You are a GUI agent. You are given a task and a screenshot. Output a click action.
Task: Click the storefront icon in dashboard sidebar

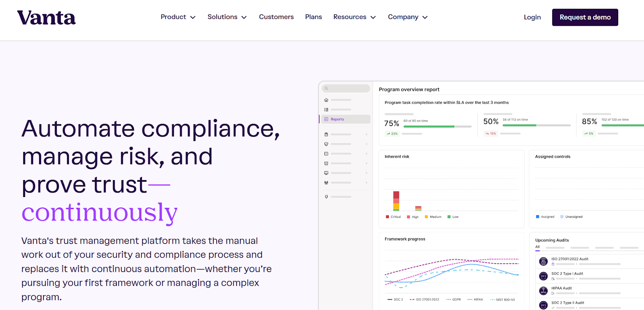coord(326,163)
